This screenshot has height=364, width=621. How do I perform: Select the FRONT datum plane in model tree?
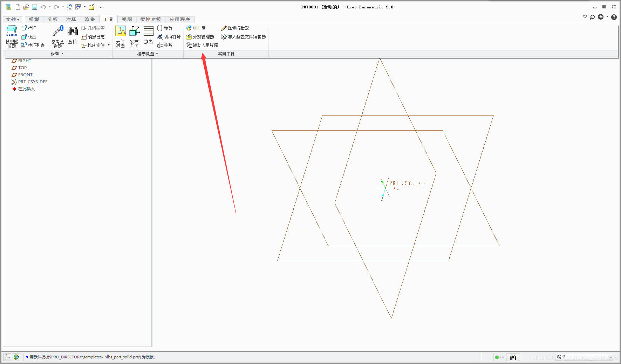pos(25,75)
